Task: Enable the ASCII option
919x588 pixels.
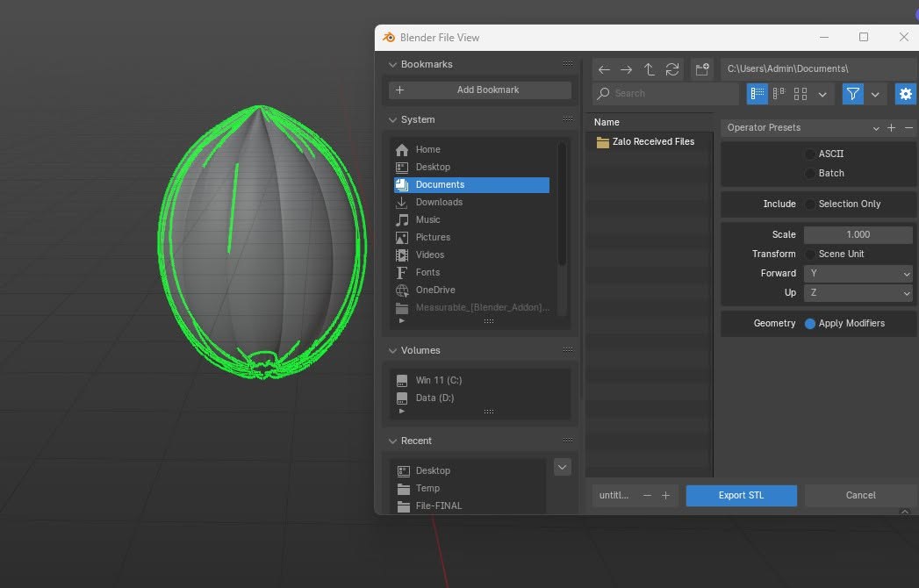Action: tap(810, 154)
